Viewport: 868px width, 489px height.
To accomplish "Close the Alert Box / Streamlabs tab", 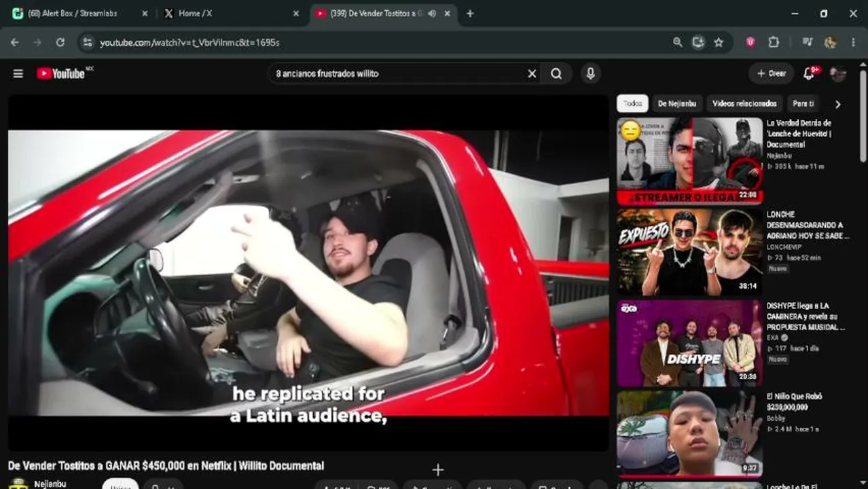I will 145,14.
